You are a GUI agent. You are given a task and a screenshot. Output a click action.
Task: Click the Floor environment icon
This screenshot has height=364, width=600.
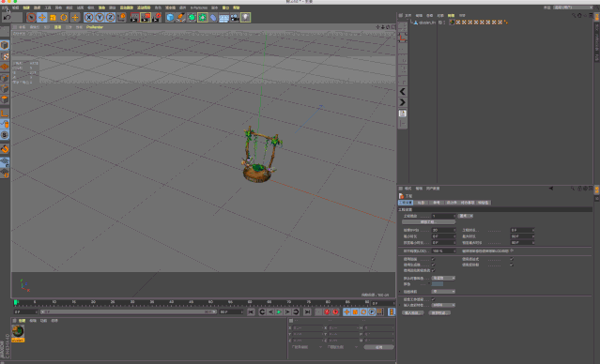[223, 17]
